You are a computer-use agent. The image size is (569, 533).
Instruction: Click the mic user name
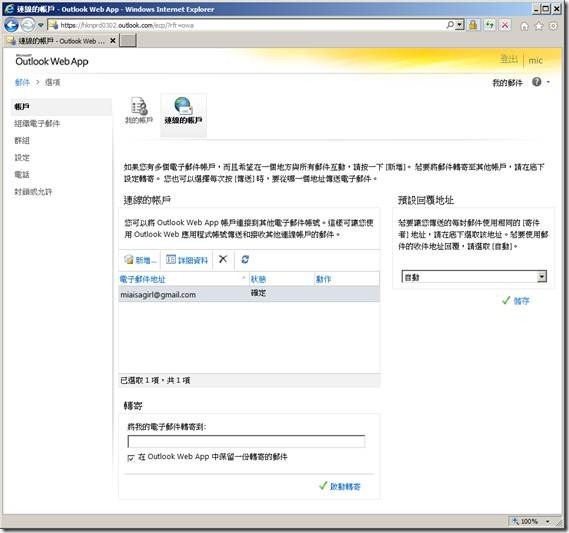(535, 60)
